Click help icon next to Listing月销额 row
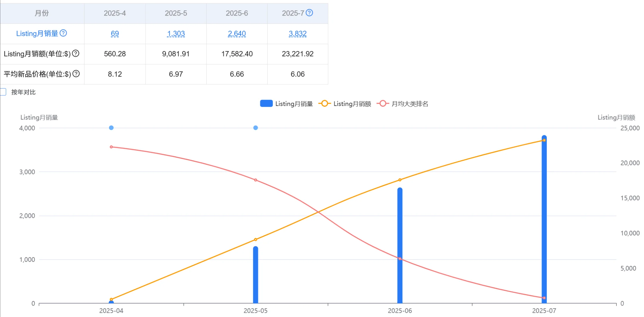This screenshot has height=317, width=644. tap(76, 53)
